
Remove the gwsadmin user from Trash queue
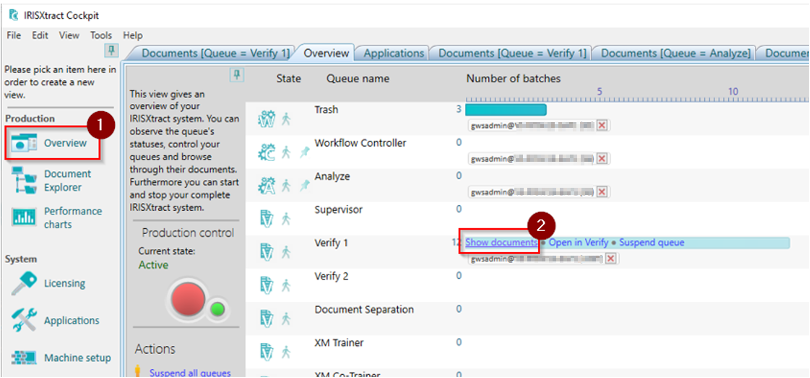[601, 125]
